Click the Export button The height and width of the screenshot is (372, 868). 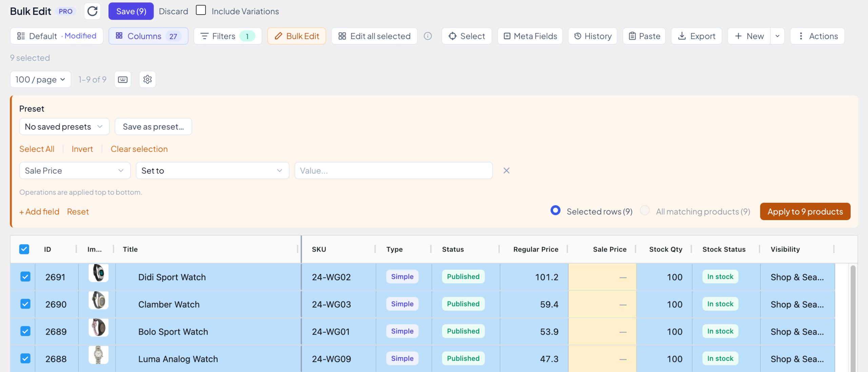pyautogui.click(x=696, y=36)
